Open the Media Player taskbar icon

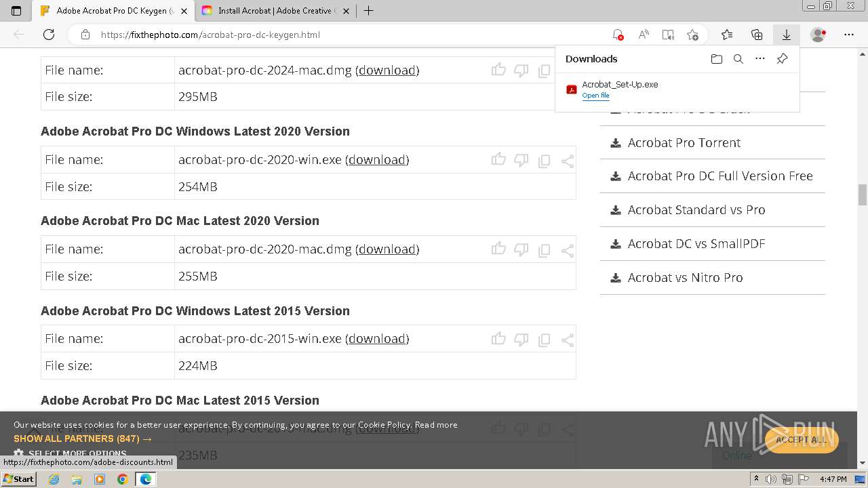100,479
